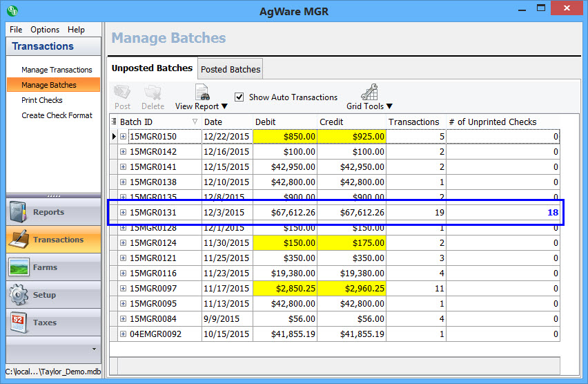Open the Options menu

(x=45, y=30)
